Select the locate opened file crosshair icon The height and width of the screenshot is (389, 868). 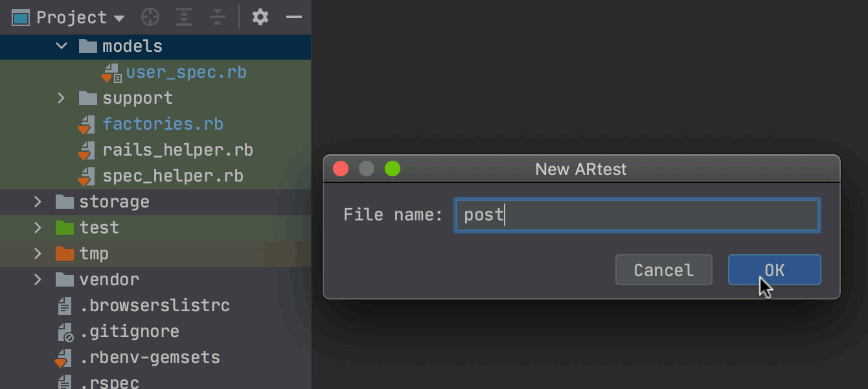(x=150, y=18)
